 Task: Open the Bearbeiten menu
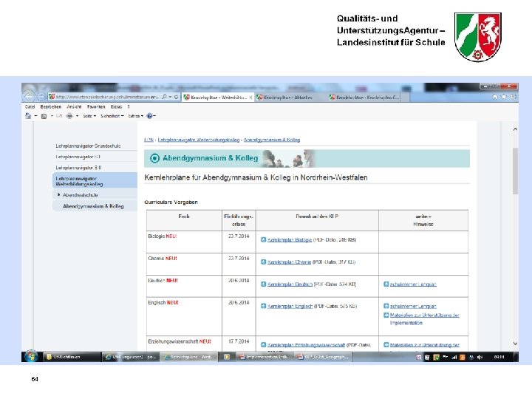50,106
